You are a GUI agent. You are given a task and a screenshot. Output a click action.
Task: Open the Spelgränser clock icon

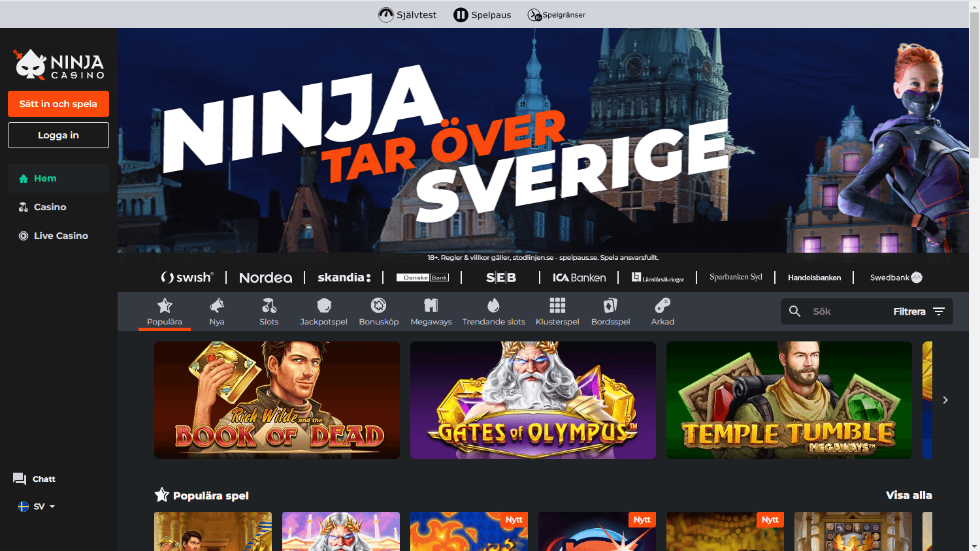pyautogui.click(x=534, y=14)
